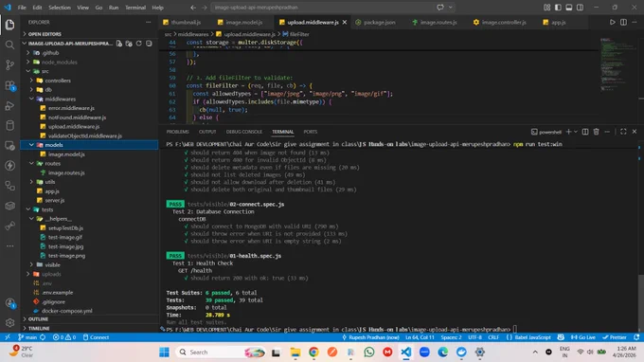Open the remote window indicator in status bar

tap(7, 337)
